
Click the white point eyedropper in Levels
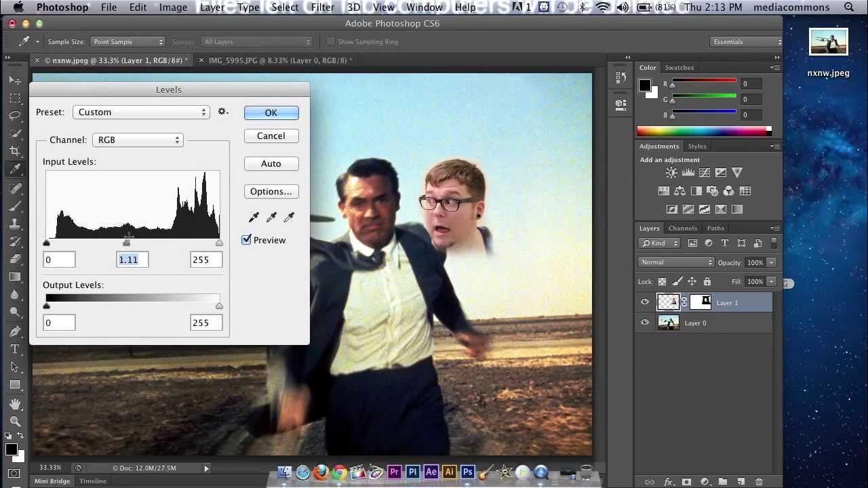pyautogui.click(x=289, y=217)
